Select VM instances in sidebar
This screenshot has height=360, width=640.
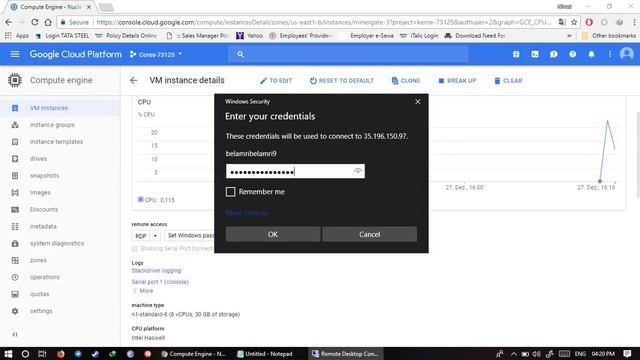click(60, 108)
